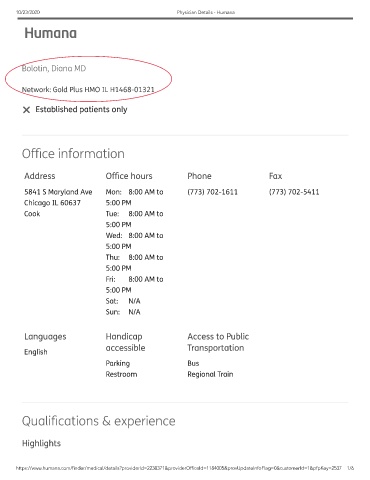
Task: Click the Handicap accessible heading
Action: pyautogui.click(x=125, y=342)
